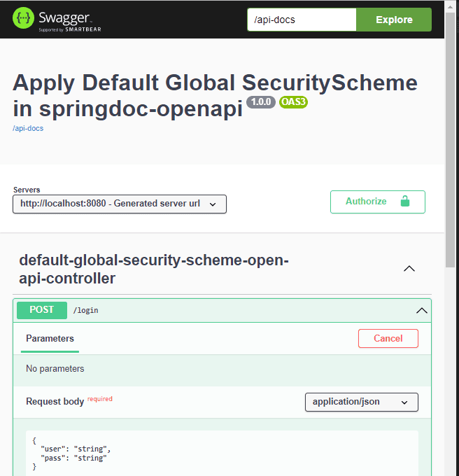Open the /api-docs link under title
Screen dimensions: 459x476
click(x=28, y=128)
